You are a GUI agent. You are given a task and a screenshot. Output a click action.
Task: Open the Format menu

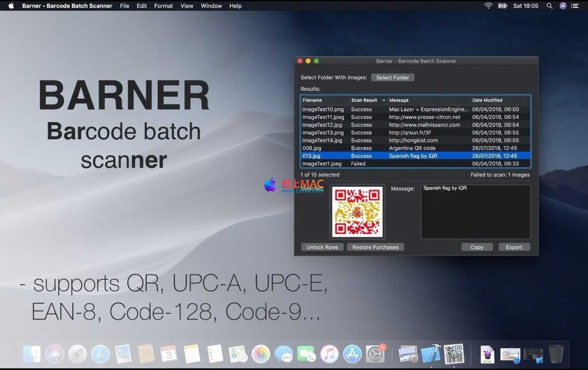coord(163,6)
